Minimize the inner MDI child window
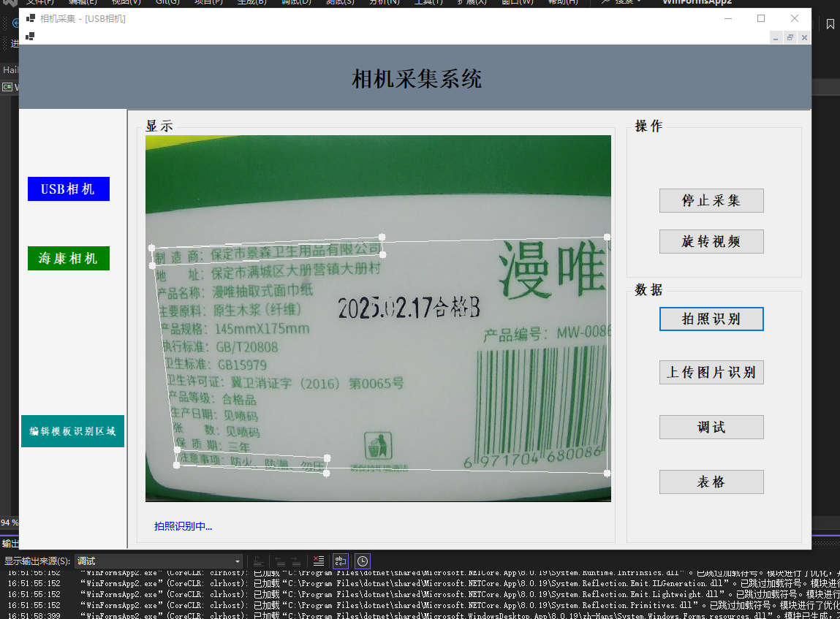Viewport: 840px width, 619px height. pyautogui.click(x=776, y=37)
